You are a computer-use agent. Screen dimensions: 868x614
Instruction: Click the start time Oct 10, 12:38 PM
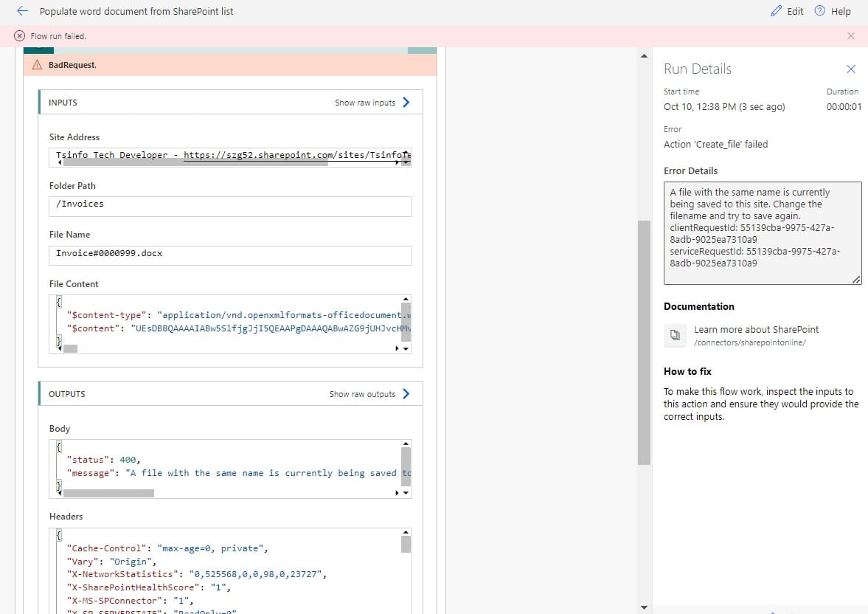pos(724,106)
